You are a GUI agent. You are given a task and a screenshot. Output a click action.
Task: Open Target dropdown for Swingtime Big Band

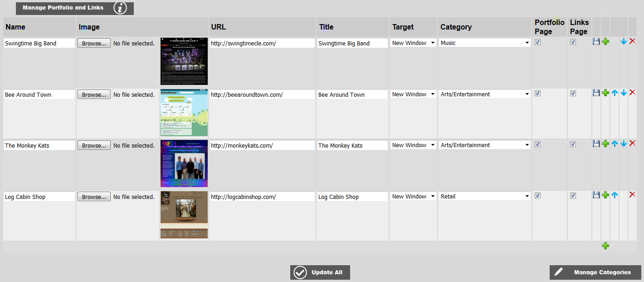tap(413, 43)
